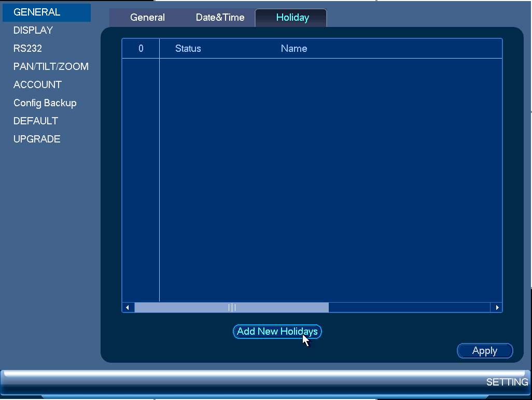
Task: Open the General tab
Action: (147, 17)
